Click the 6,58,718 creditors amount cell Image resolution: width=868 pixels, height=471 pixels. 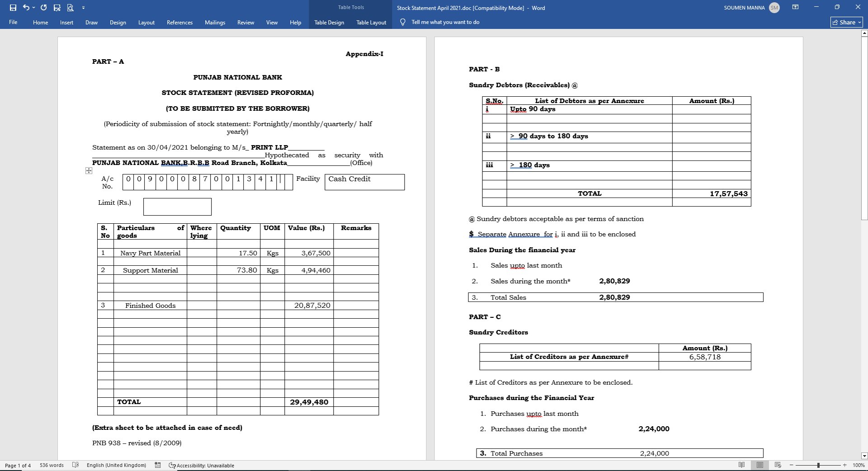coord(705,357)
